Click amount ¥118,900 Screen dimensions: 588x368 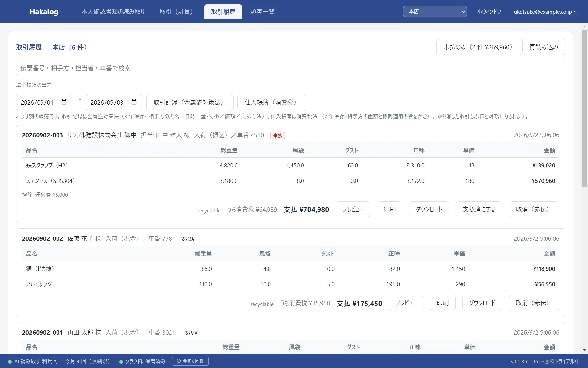pyautogui.click(x=544, y=269)
